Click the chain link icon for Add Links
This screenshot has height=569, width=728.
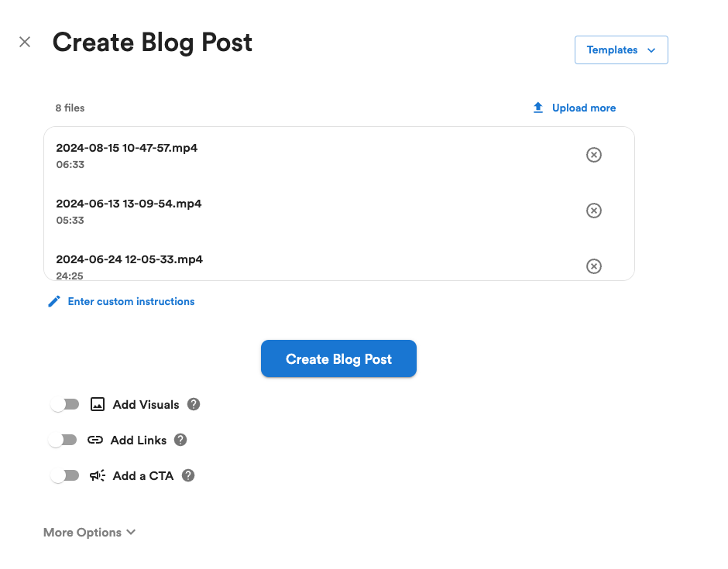(95, 440)
